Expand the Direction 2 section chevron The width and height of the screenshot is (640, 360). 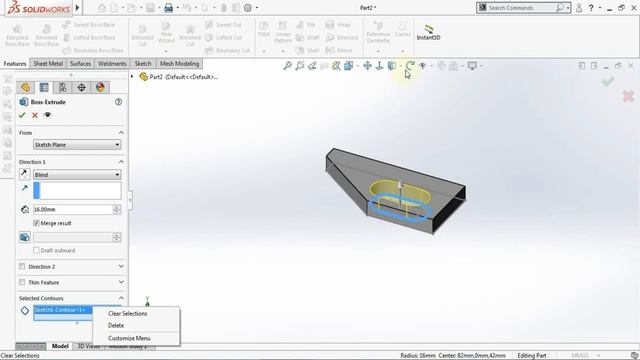click(x=121, y=267)
